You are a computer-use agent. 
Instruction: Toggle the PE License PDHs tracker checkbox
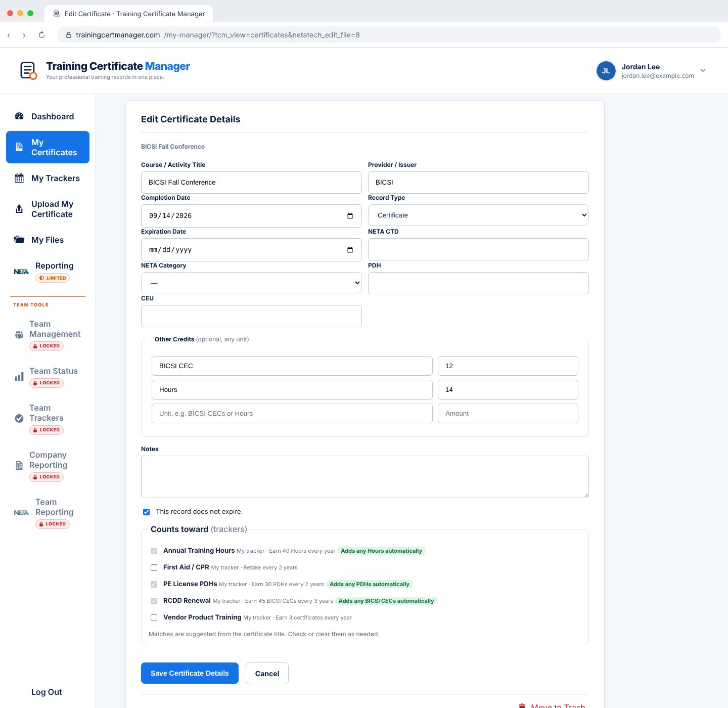click(x=154, y=584)
